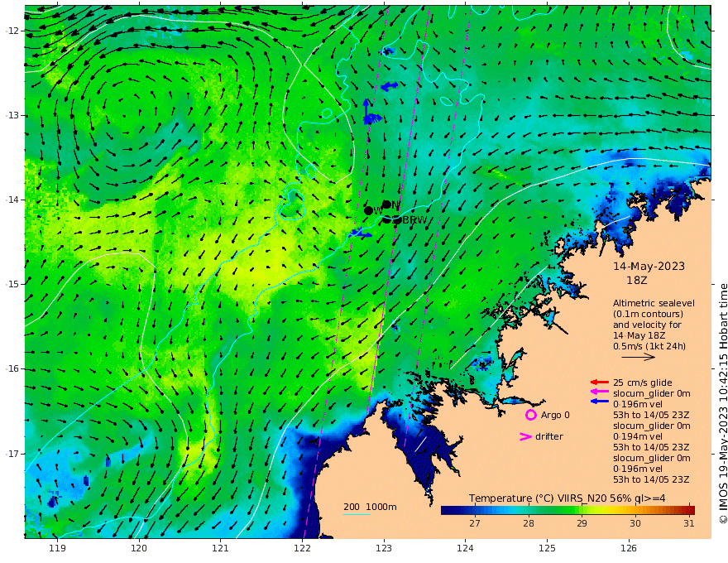Click the '200 1000m' isobath legend text
The width and height of the screenshot is (728, 563).
[370, 507]
